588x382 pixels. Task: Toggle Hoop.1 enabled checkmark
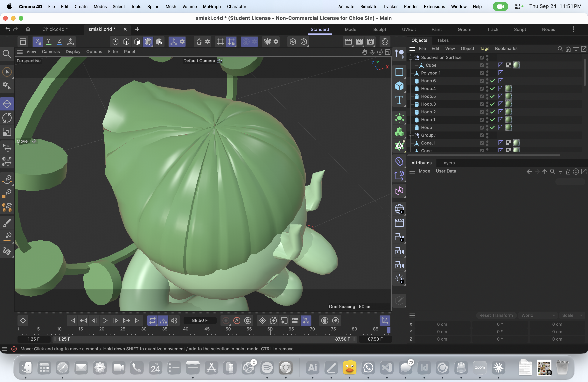tap(492, 120)
